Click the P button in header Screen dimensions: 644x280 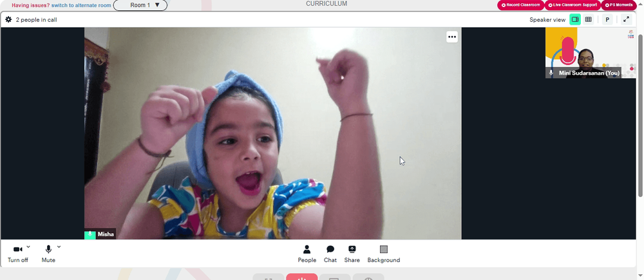click(607, 19)
